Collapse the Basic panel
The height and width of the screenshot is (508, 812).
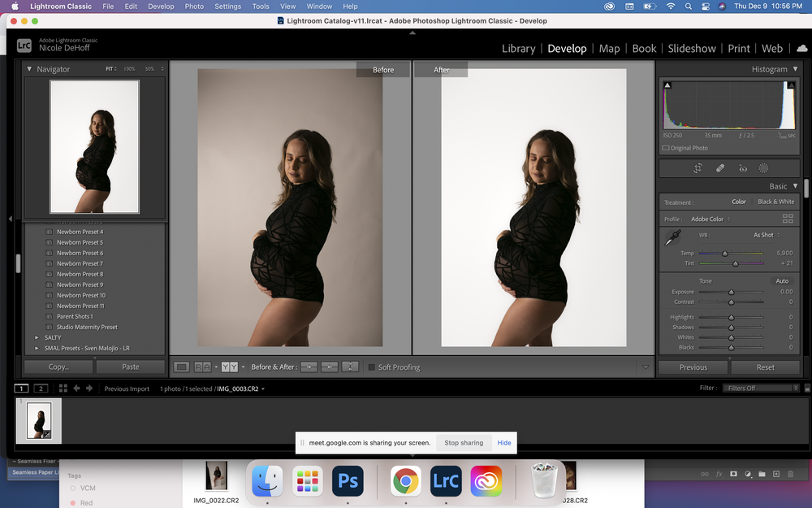[796, 186]
